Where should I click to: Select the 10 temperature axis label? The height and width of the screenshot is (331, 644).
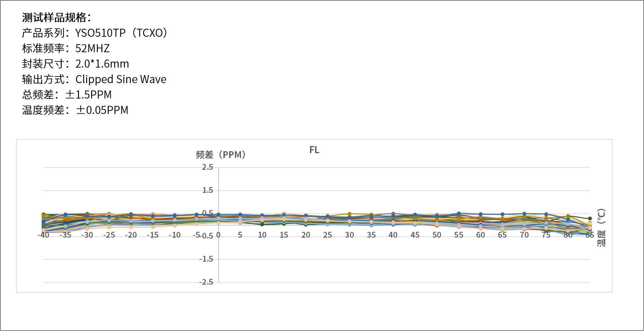pos(262,235)
